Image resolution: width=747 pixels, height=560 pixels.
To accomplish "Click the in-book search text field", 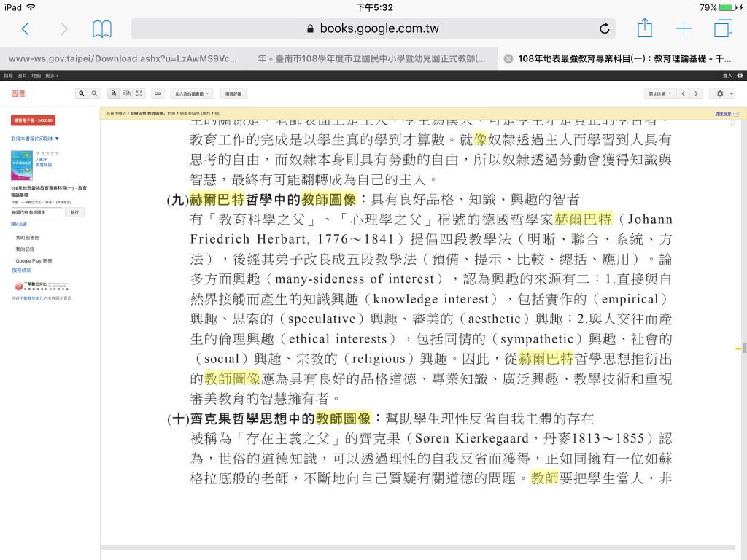I will coord(37,212).
